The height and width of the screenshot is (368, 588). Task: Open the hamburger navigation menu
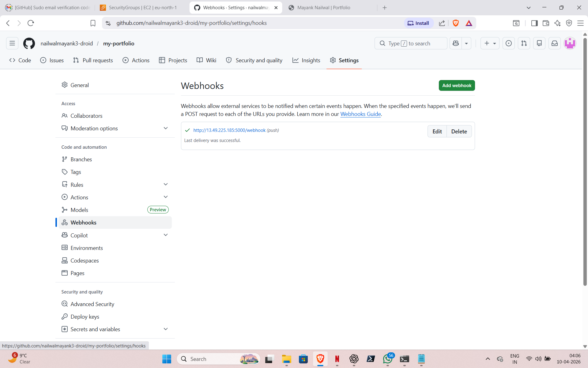click(x=12, y=43)
